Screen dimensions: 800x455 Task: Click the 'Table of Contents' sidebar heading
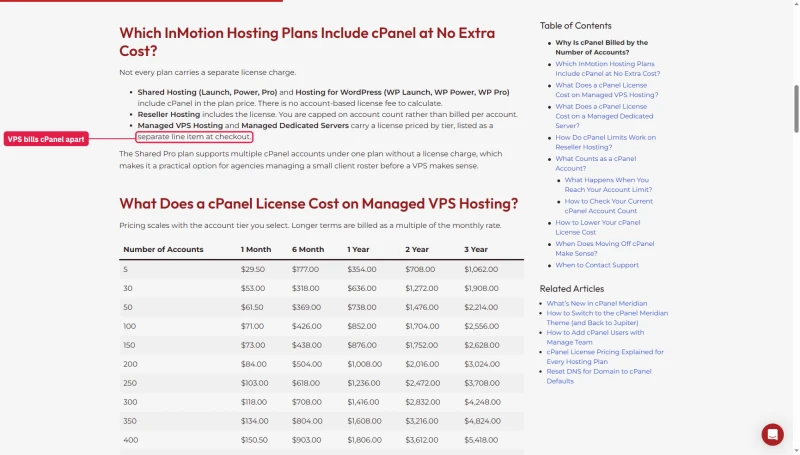(576, 26)
